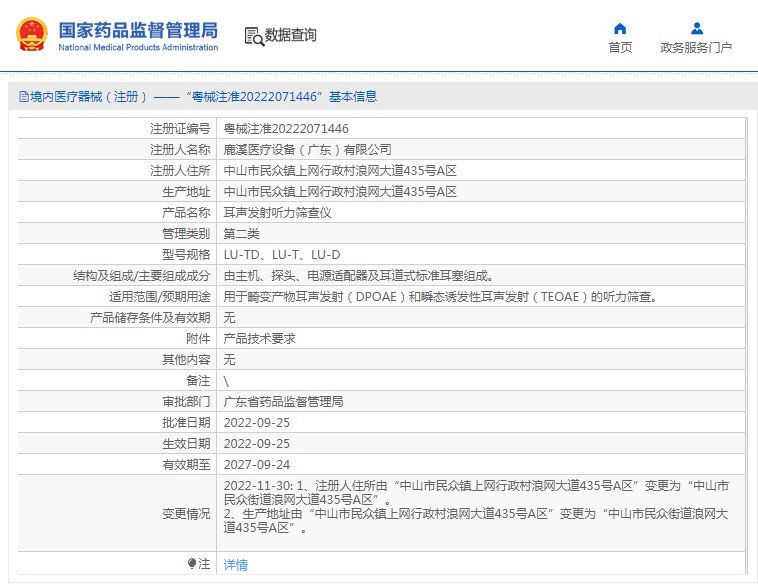
Task: Click the national emblem logo
Action: tap(32, 34)
